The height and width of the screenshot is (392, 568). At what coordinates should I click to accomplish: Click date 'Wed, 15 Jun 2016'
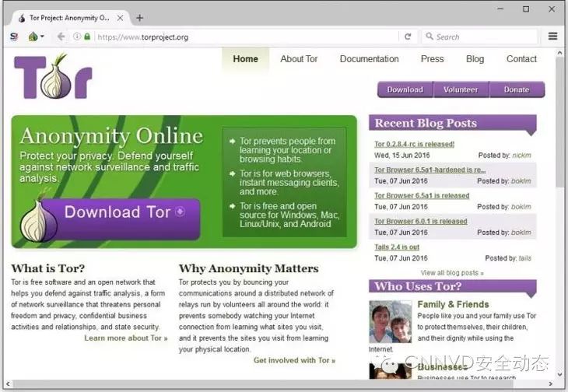[x=401, y=156]
